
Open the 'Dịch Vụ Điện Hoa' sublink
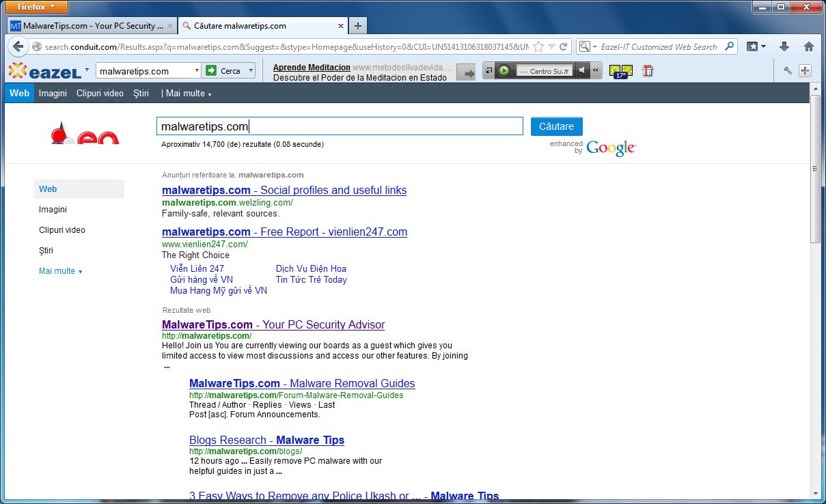pyautogui.click(x=311, y=268)
